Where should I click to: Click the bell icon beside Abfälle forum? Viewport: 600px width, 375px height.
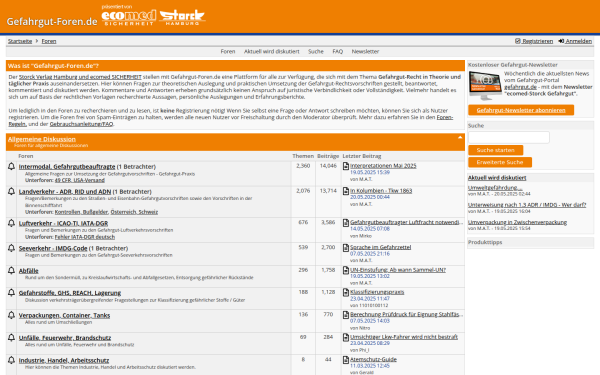pyautogui.click(x=11, y=270)
